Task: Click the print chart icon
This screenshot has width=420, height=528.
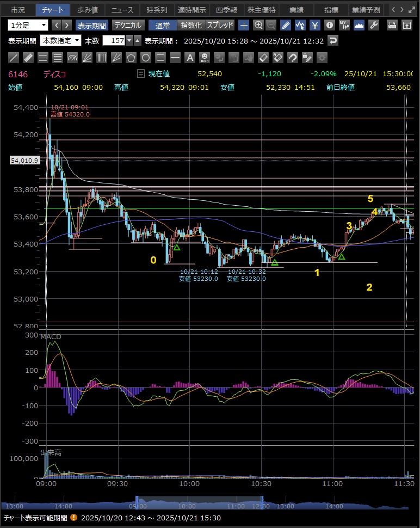Action: (x=392, y=25)
